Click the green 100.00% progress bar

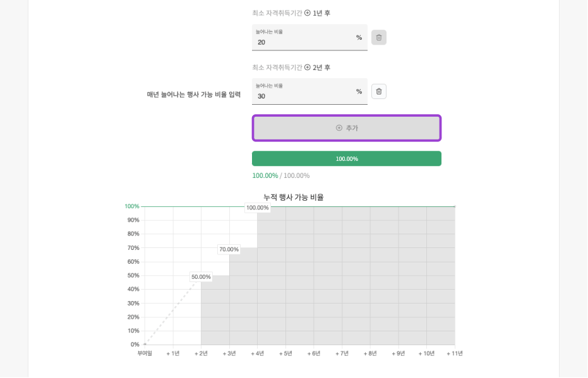[346, 158]
